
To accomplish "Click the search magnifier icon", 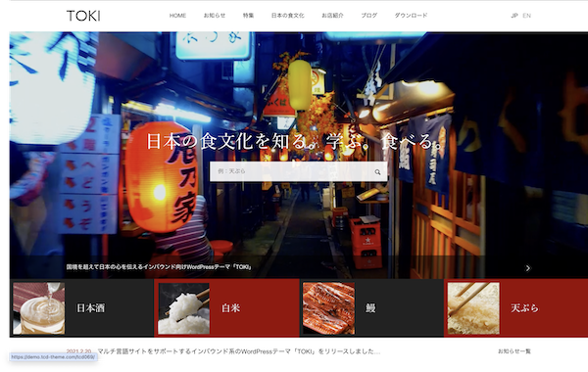I will tap(377, 172).
